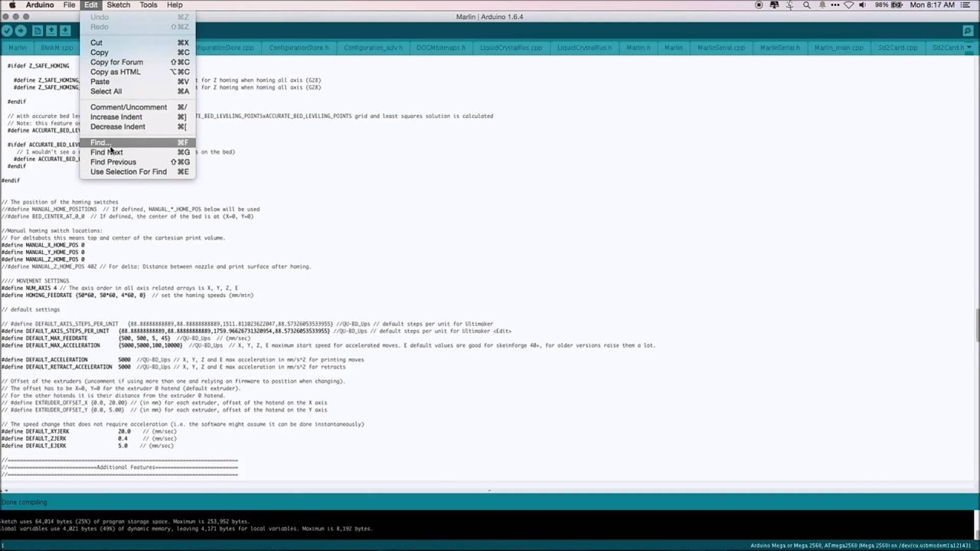Image resolution: width=980 pixels, height=551 pixels.
Task: Click the editor vertical scrollbar thumb
Action: pos(977,324)
